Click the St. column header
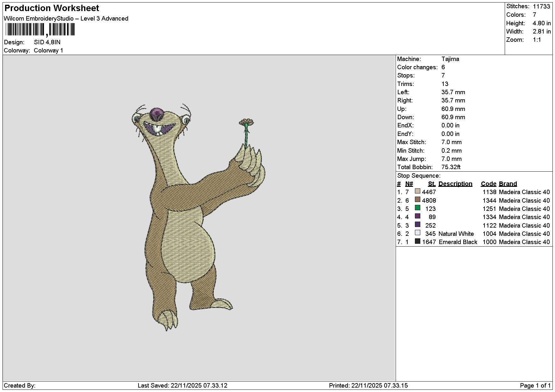 [432, 184]
